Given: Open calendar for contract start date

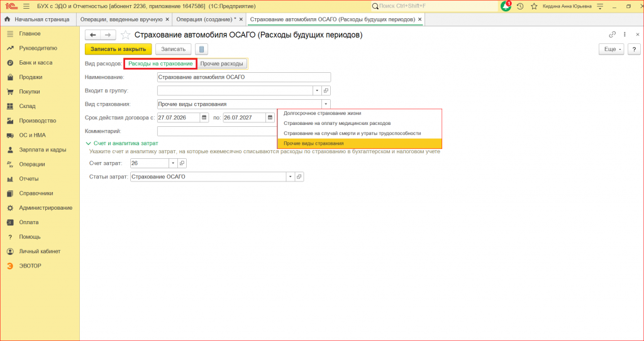Looking at the screenshot, I should click(x=204, y=118).
